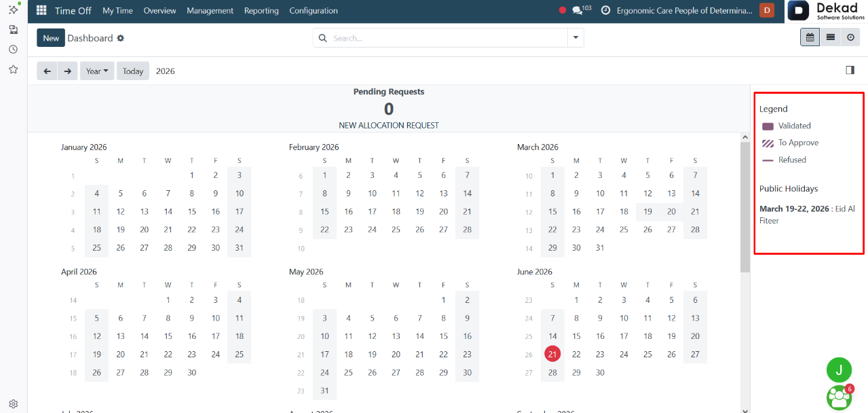This screenshot has width=868, height=413.
Task: Toggle the side panel layout icon
Action: point(850,70)
